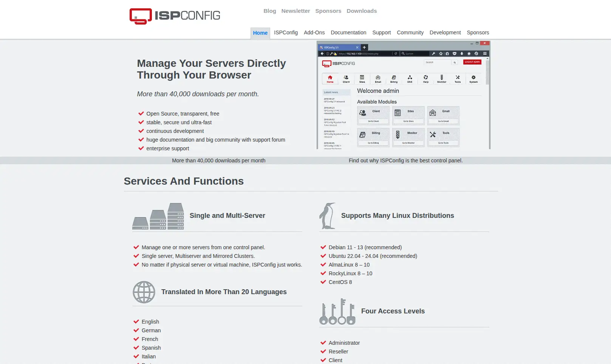The image size is (611, 364).
Task: Click the Tux penguin icon
Action: (x=327, y=216)
